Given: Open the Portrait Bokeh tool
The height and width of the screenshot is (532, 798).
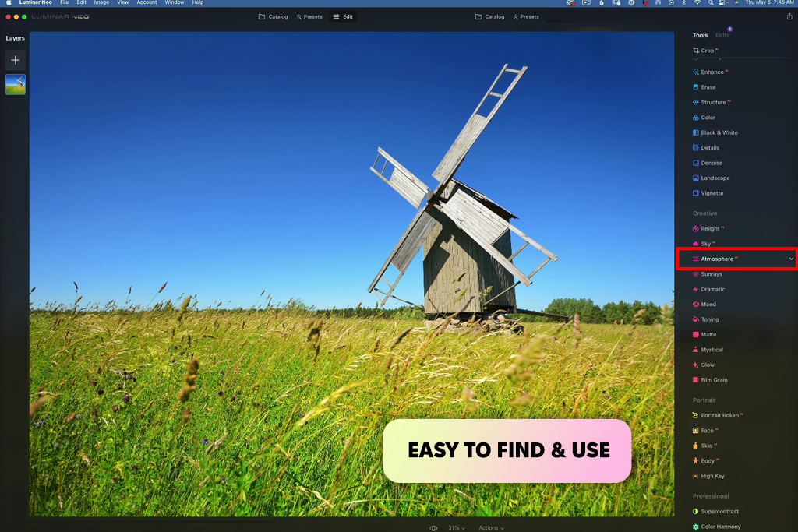Looking at the screenshot, I should 719,415.
